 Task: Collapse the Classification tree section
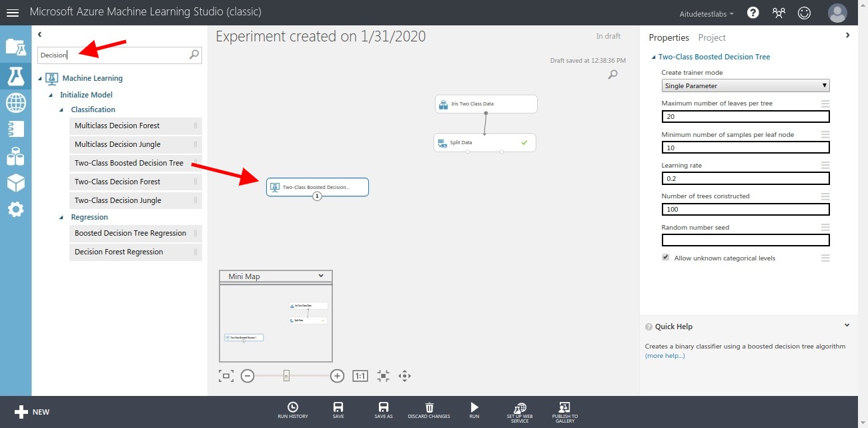click(61, 110)
